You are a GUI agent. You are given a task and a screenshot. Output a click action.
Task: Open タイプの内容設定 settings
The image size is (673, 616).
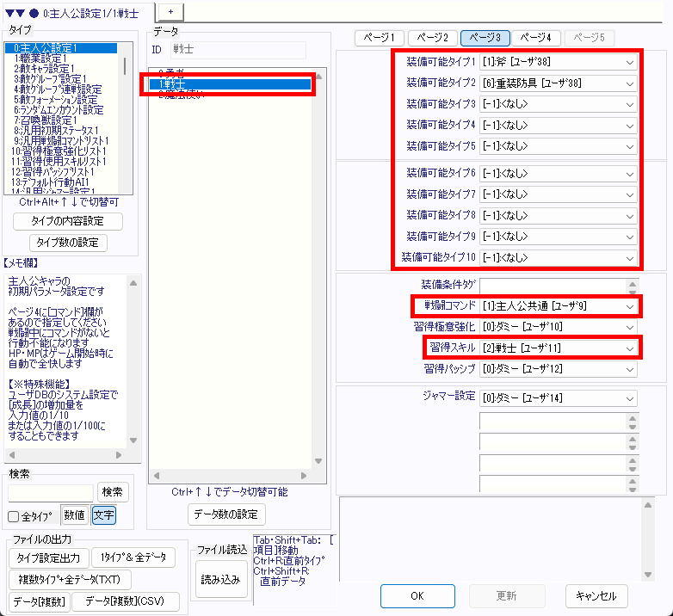[68, 221]
